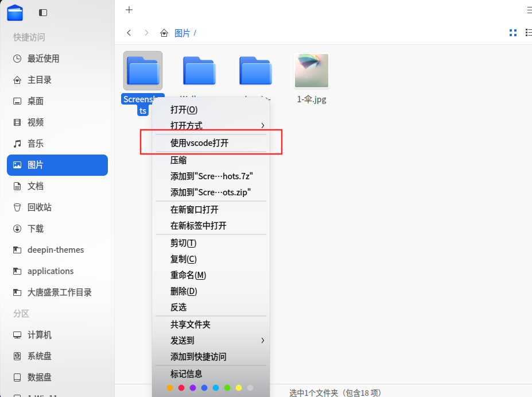
Task: Pick the gray tag color dot
Action: 250,388
